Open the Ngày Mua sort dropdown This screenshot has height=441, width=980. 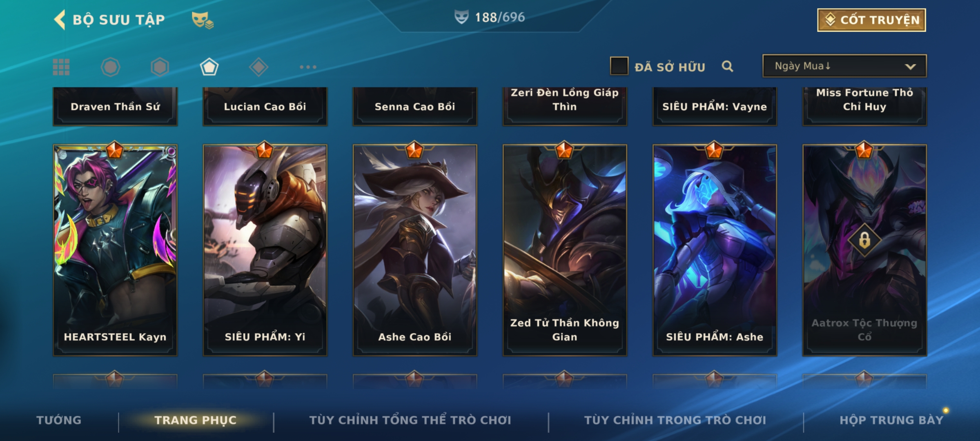coord(844,66)
